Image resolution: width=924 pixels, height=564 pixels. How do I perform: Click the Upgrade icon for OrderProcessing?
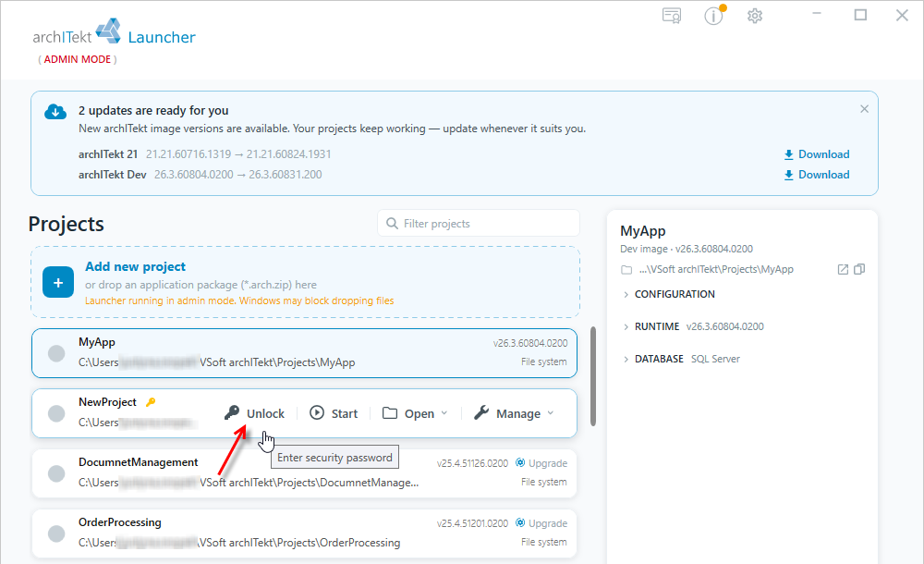coord(520,523)
